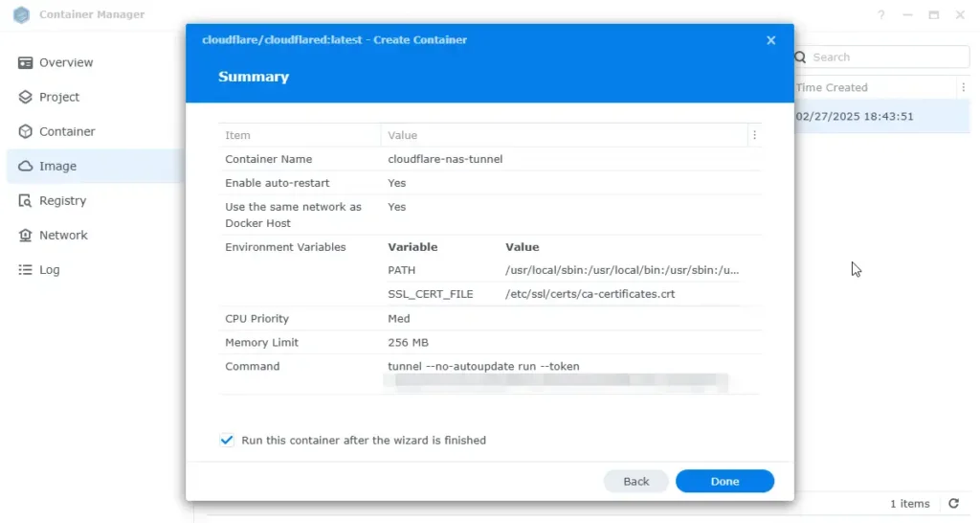Click the refresh icon beside 1 items

(954, 503)
